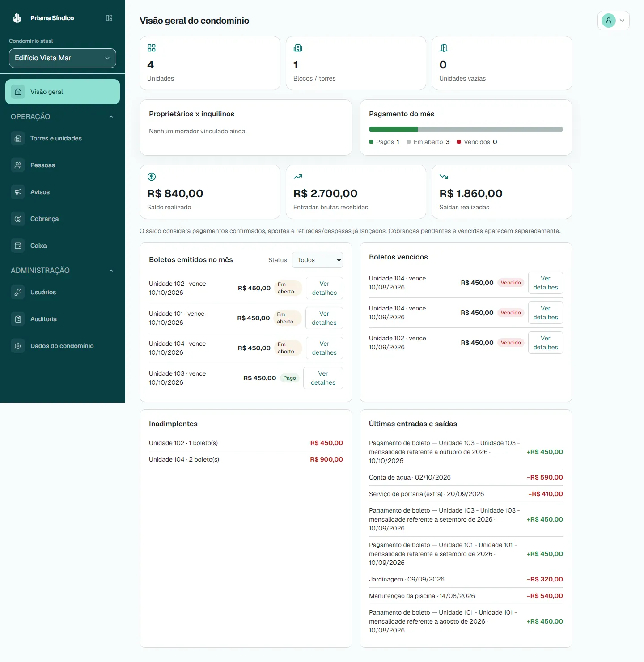View details of Unidade 104 overdue 10/09/2026
The height and width of the screenshot is (662, 644).
click(546, 313)
